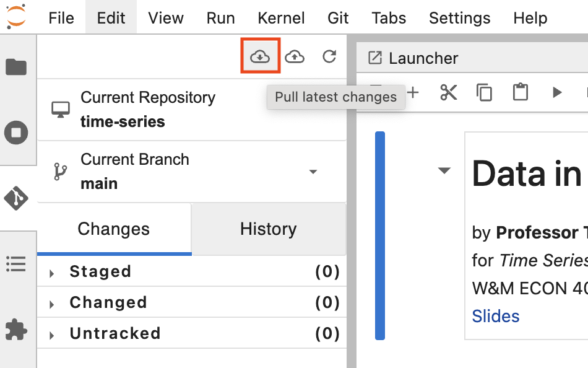Copy the selected notebook cells
Image resolution: width=588 pixels, height=368 pixels.
coord(484,92)
